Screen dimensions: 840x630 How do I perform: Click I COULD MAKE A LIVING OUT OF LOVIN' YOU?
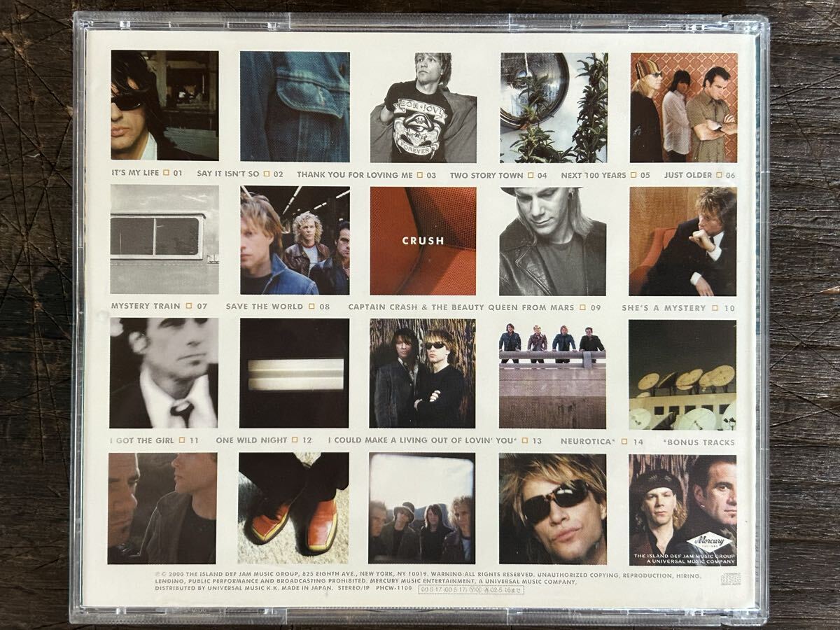tap(422, 440)
